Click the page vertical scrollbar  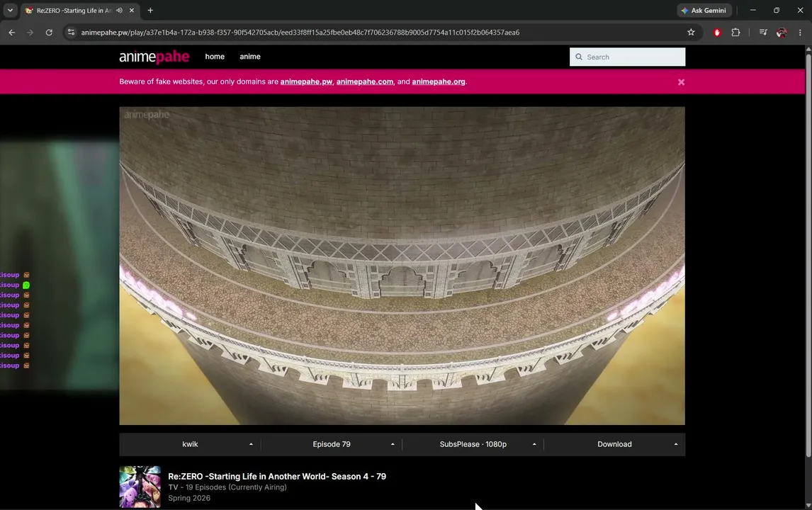click(808, 255)
